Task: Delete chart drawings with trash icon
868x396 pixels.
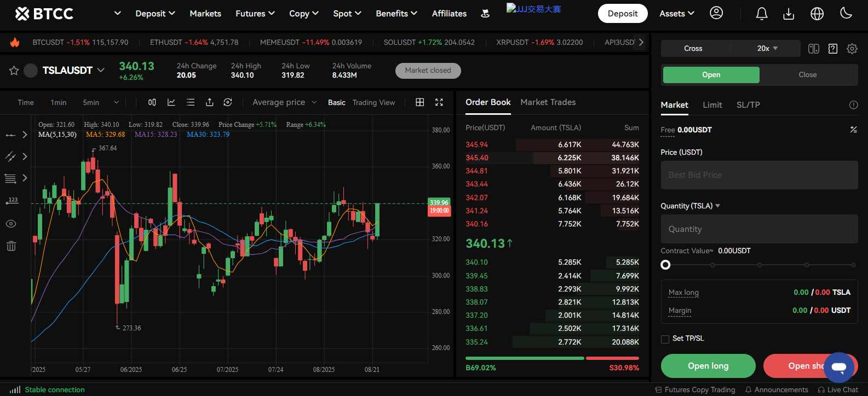Action: (11, 246)
